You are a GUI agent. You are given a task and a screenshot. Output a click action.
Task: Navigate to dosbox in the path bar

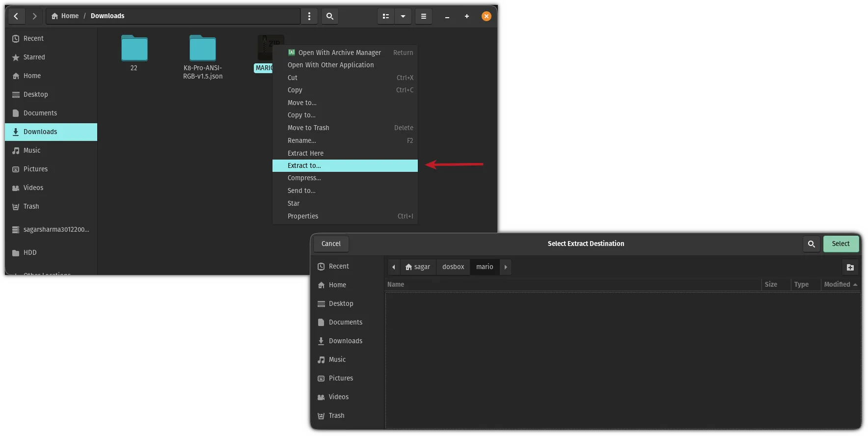453,267
